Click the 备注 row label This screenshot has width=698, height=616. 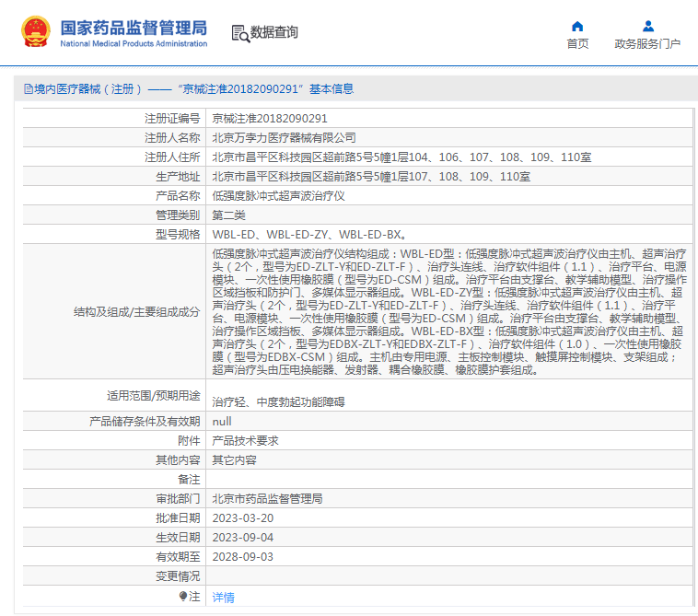pyautogui.click(x=189, y=480)
